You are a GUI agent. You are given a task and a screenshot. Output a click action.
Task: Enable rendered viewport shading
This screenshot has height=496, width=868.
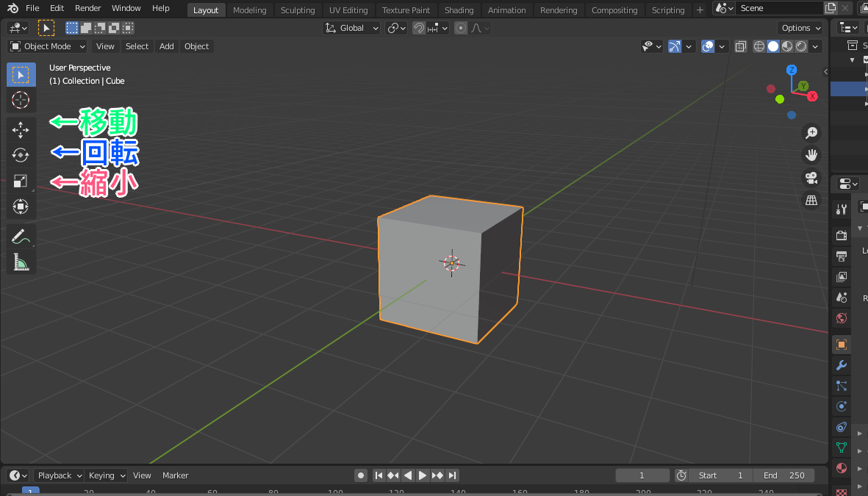(x=801, y=46)
